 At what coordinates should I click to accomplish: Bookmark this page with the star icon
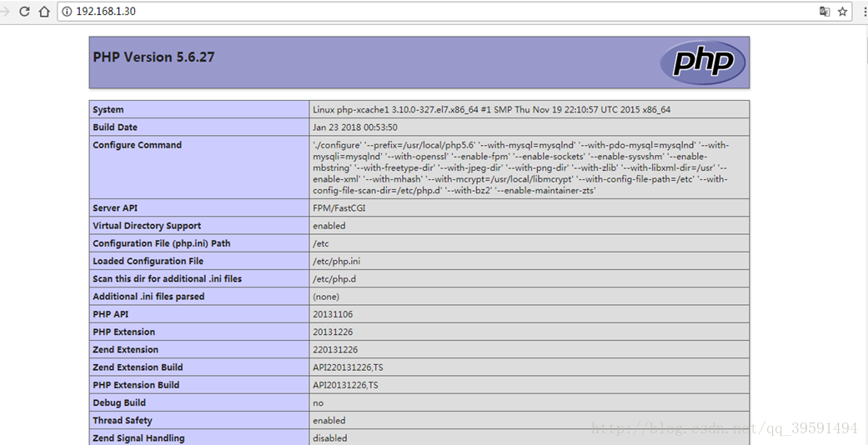pyautogui.click(x=842, y=12)
